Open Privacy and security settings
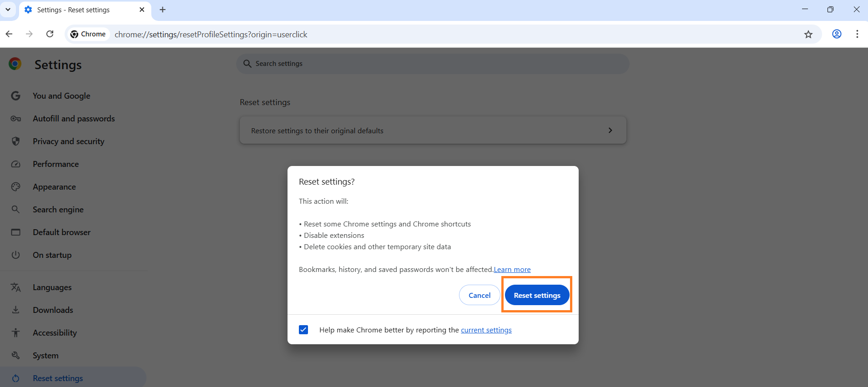The image size is (868, 387). 68,141
